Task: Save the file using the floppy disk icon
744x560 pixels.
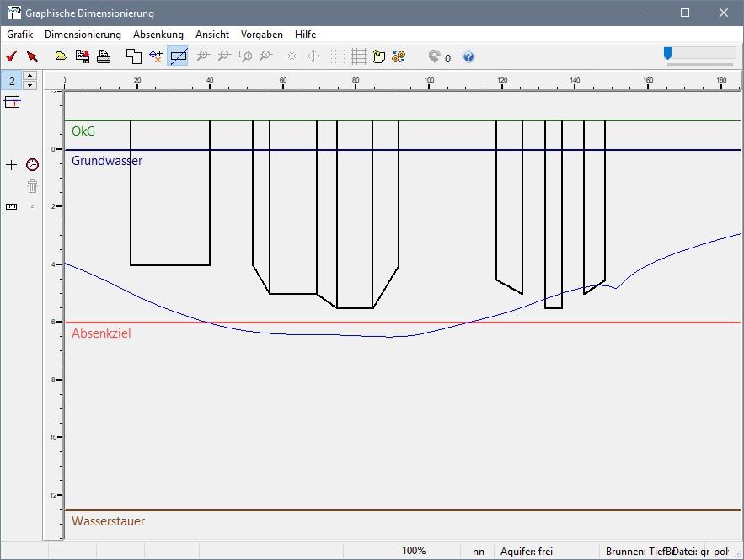Action: (x=83, y=56)
